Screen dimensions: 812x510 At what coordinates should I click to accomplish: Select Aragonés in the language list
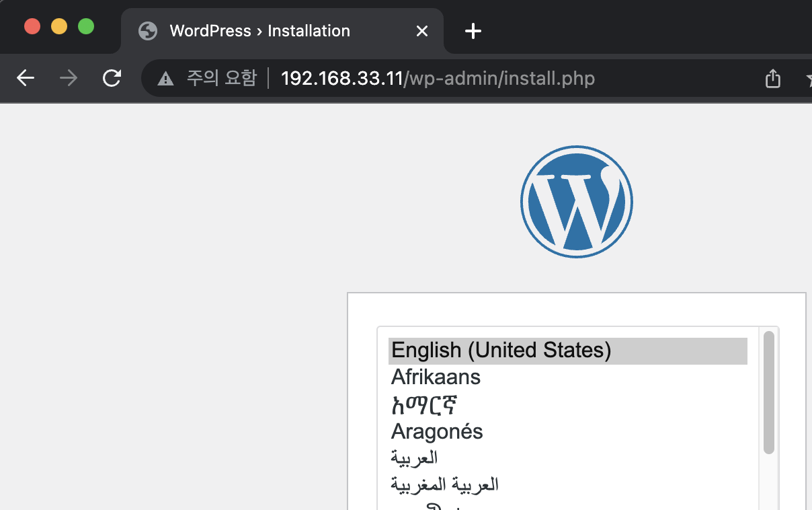click(568, 431)
